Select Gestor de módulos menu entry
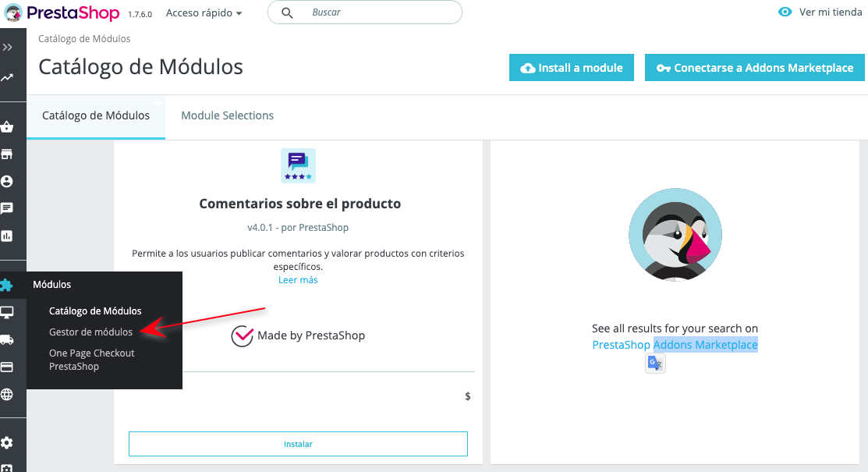Viewport: 868px width, 472px height. [x=90, y=332]
